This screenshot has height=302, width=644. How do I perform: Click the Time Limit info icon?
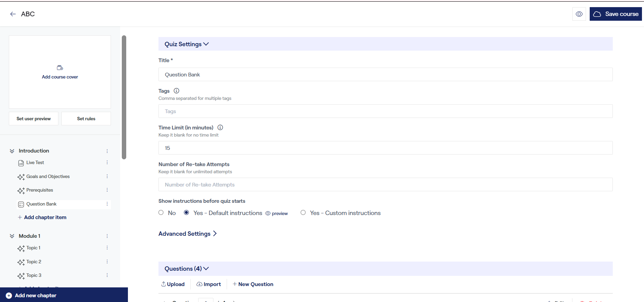coord(220,127)
